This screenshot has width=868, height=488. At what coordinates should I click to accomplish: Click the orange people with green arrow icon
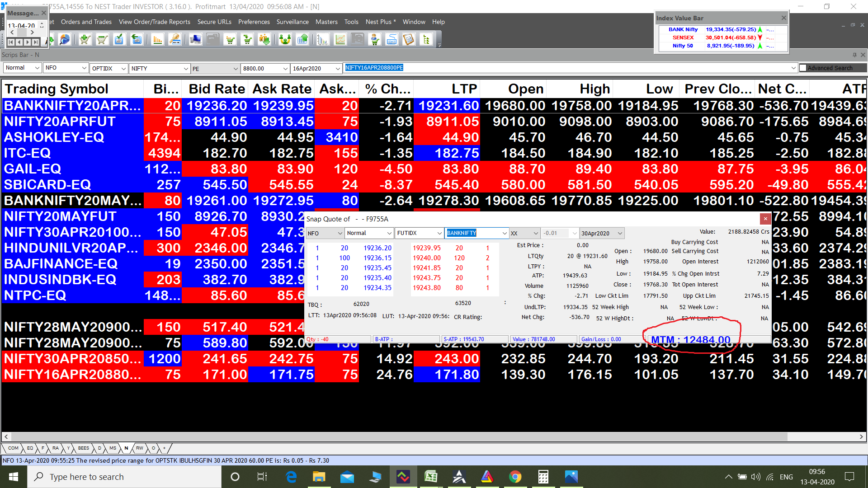264,40
